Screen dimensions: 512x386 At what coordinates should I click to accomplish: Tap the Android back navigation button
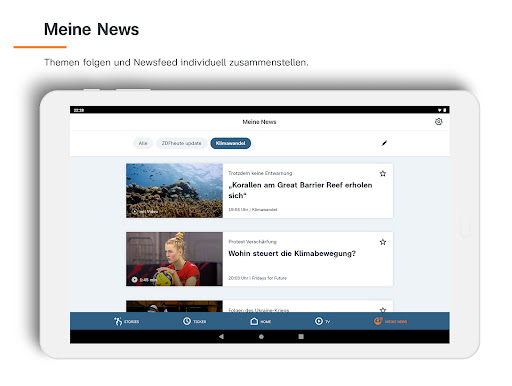click(x=221, y=337)
